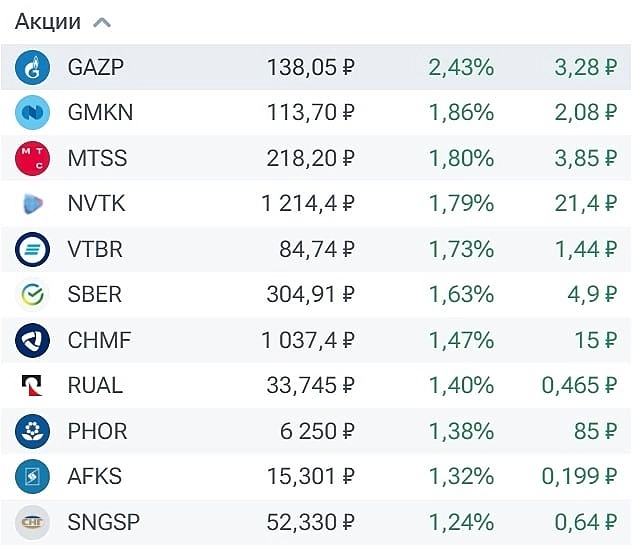The image size is (632, 546).
Task: Click the VTBR bank logo icon
Action: [33, 249]
